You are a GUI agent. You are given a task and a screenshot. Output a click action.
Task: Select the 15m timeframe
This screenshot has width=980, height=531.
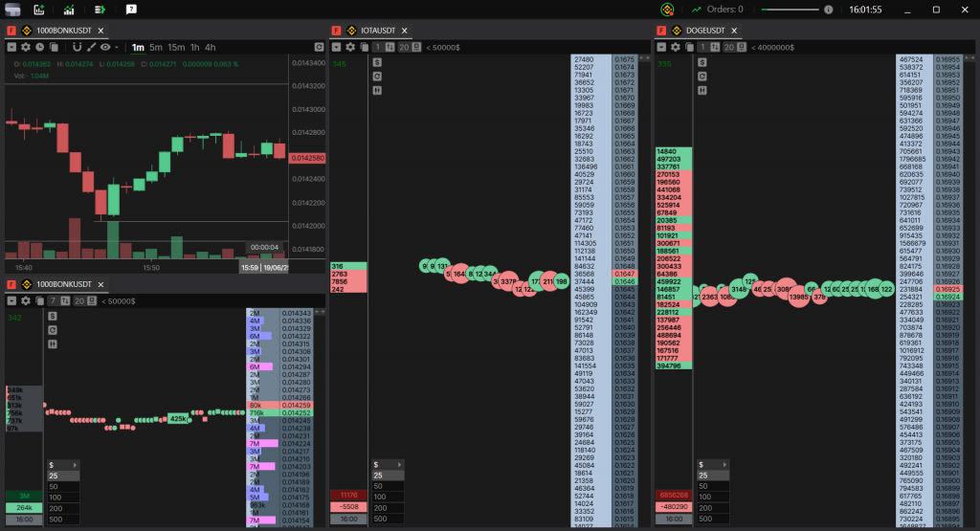[176, 47]
